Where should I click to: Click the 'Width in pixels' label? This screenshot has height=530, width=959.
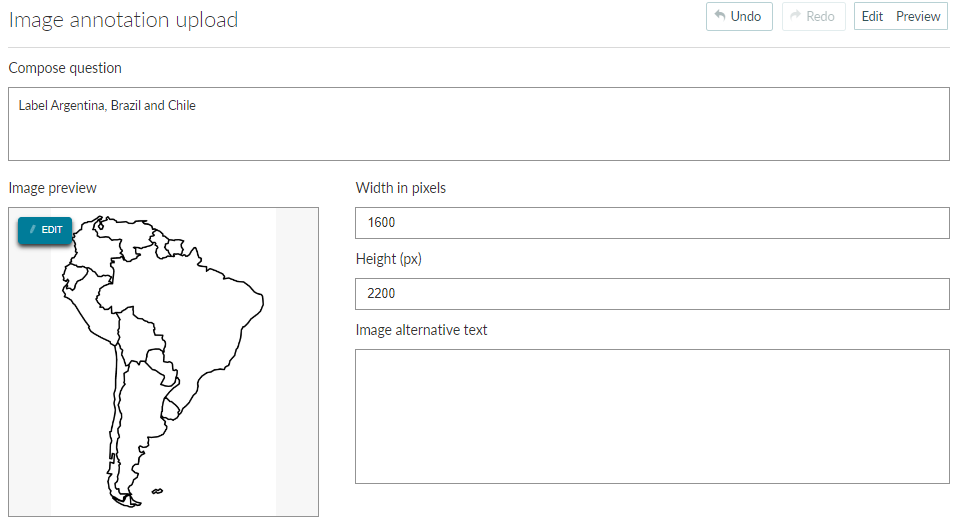(401, 188)
